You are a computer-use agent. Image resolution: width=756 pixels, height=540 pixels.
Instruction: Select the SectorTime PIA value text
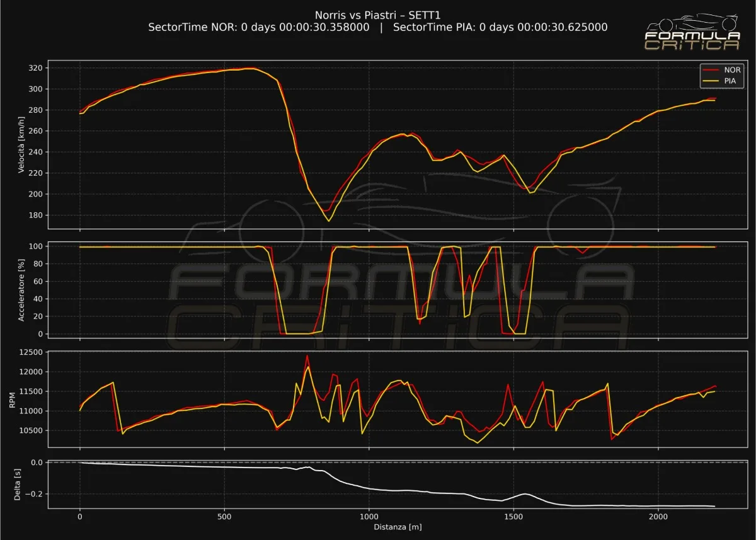click(x=500, y=27)
